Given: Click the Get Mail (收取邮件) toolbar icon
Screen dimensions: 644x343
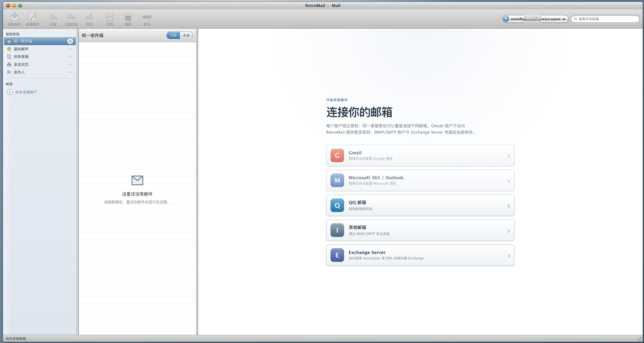Looking at the screenshot, I should (x=14, y=17).
